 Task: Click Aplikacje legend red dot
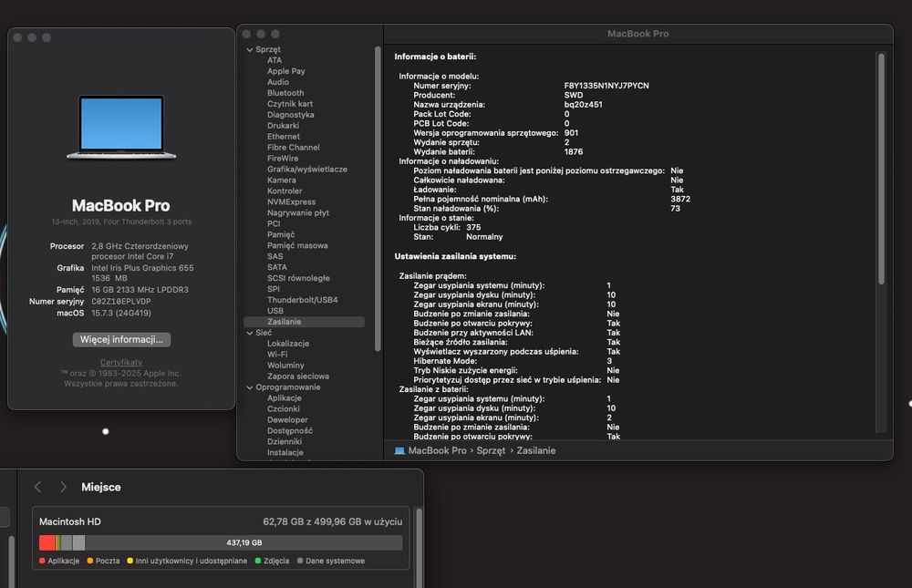coord(42,562)
